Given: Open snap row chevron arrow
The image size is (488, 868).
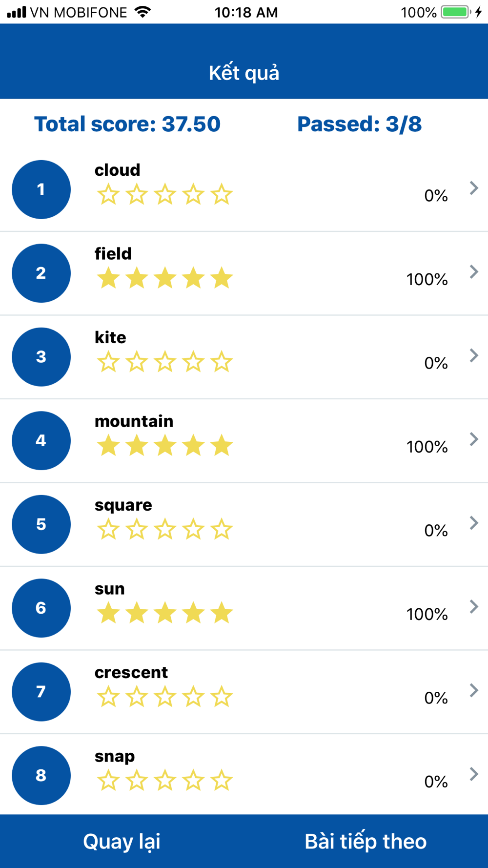Looking at the screenshot, I should (x=473, y=774).
